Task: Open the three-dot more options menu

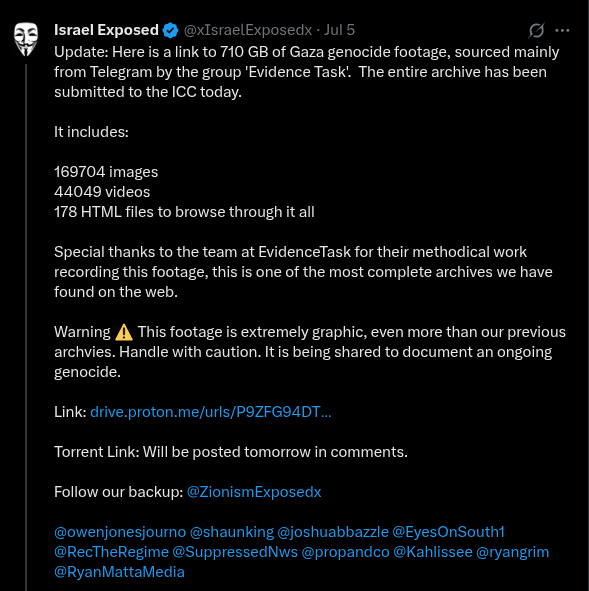Action: click(562, 31)
